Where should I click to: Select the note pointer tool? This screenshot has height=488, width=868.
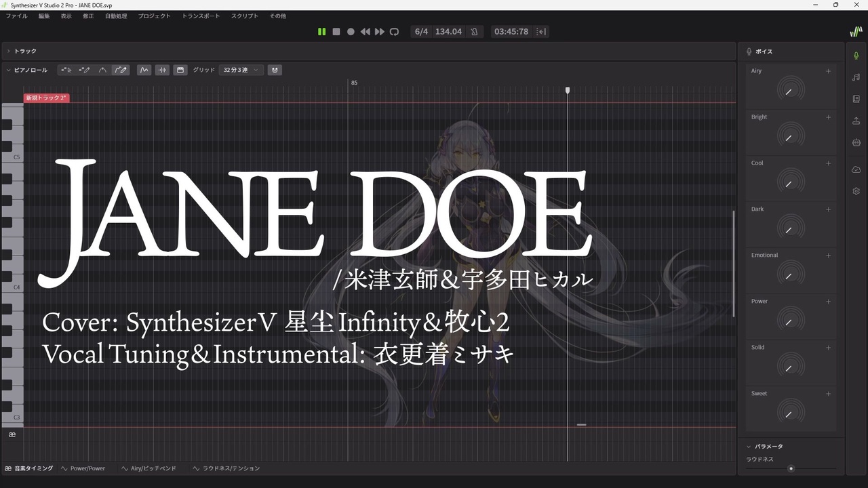pyautogui.click(x=66, y=70)
